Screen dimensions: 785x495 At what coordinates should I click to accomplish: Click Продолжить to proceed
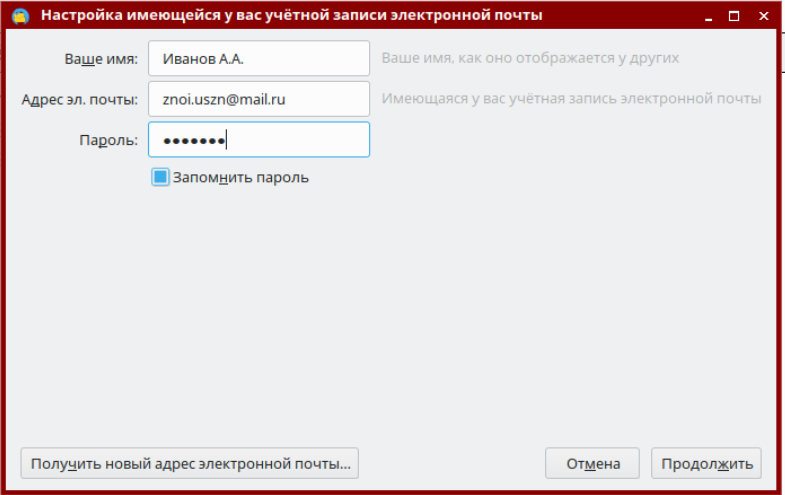pos(706,463)
